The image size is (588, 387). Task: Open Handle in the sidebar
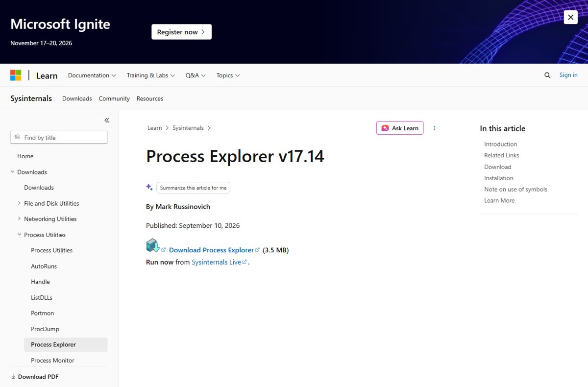[x=40, y=282]
